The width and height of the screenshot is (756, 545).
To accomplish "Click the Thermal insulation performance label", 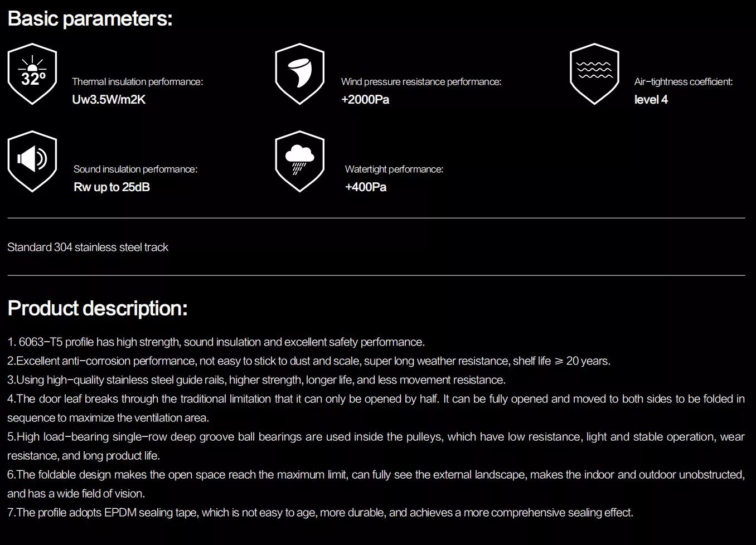I will tap(137, 82).
